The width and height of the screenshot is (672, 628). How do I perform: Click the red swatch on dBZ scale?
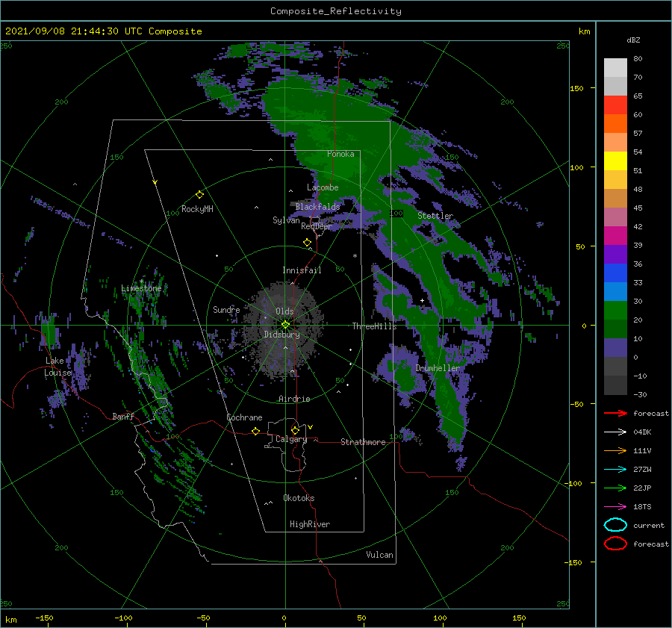click(615, 105)
